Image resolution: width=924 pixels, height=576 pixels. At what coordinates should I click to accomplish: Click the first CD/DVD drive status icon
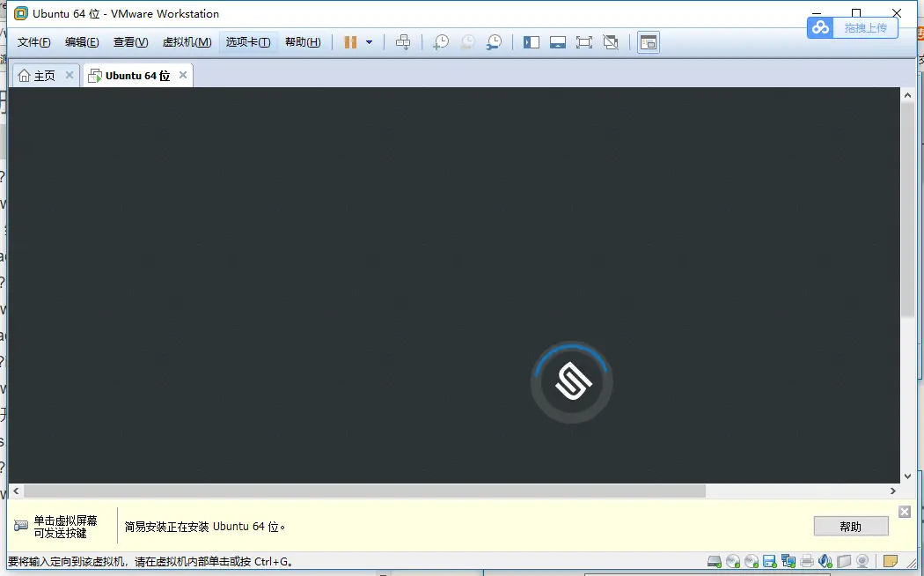[x=733, y=561]
